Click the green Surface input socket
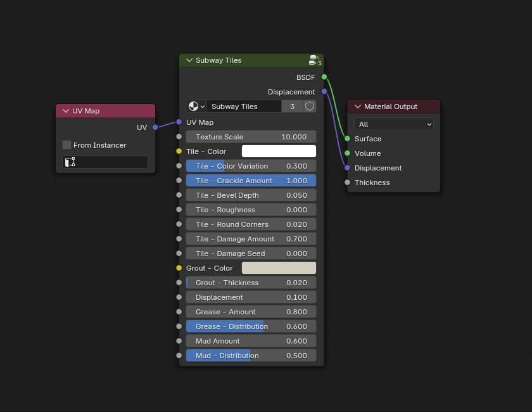The image size is (532, 412). coord(347,139)
